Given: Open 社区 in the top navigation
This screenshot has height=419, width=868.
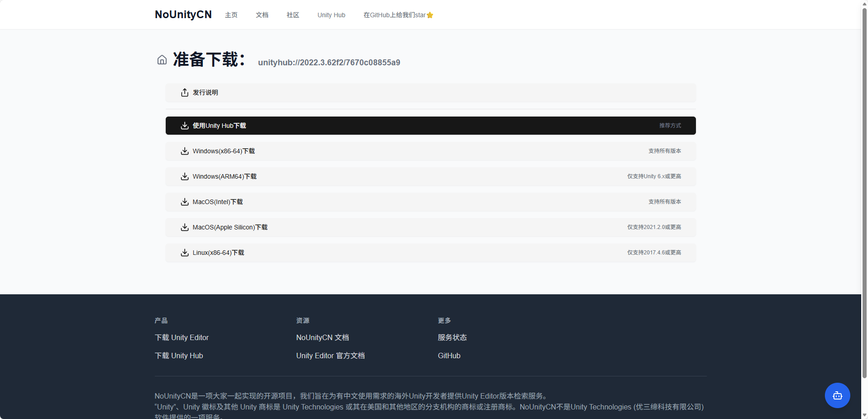Looking at the screenshot, I should point(293,15).
